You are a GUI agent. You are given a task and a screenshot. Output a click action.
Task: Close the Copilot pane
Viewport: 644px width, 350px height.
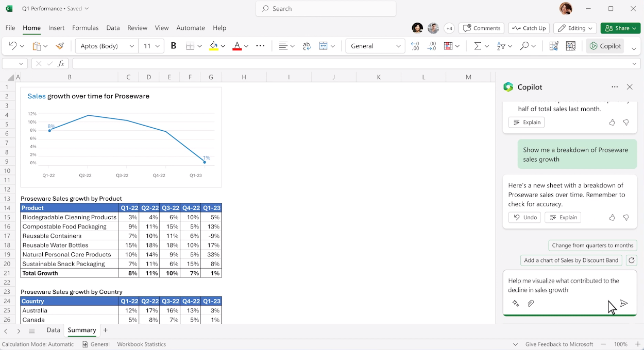tap(630, 87)
